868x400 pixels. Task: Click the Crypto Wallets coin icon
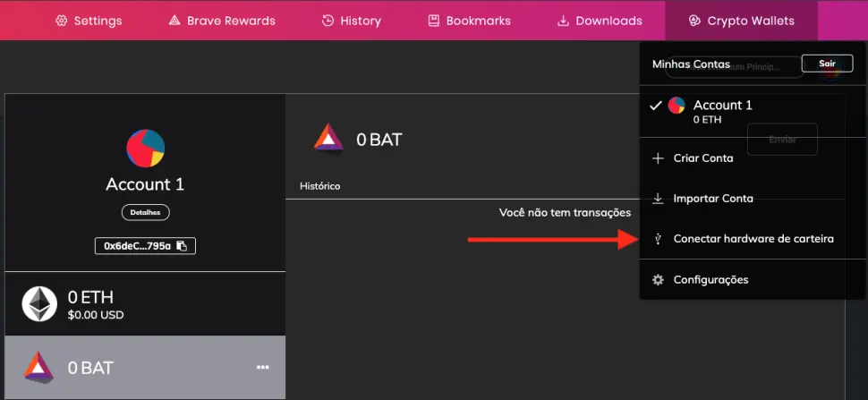[694, 21]
